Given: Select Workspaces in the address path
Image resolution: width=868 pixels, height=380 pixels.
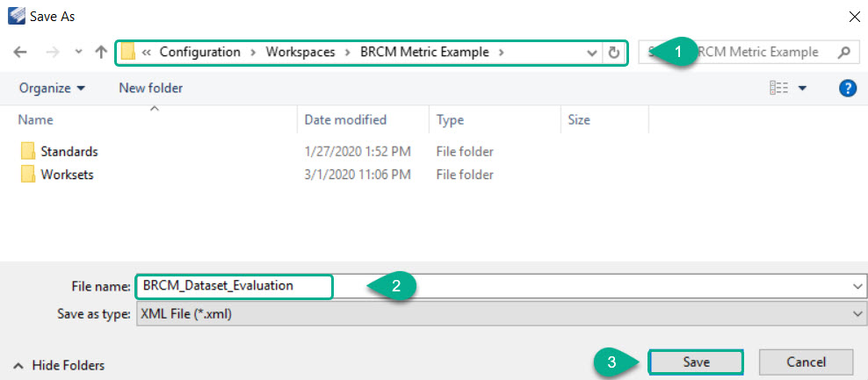Looking at the screenshot, I should tap(300, 53).
